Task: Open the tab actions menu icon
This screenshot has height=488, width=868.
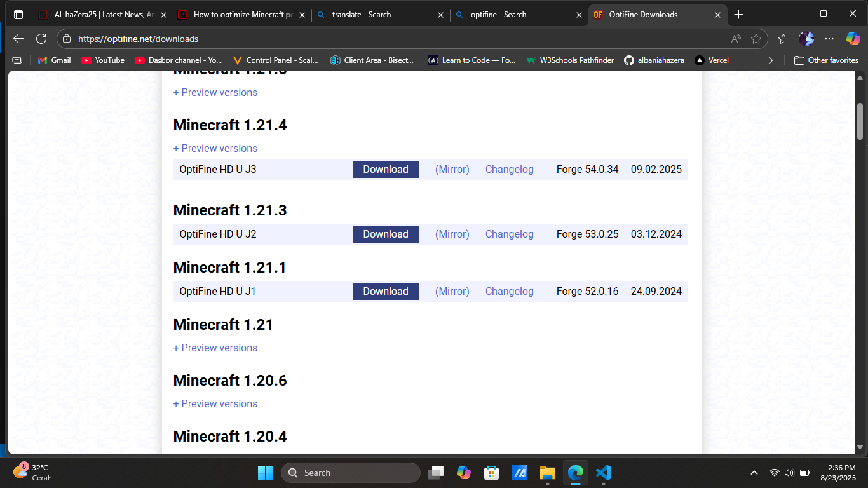Action: [18, 15]
